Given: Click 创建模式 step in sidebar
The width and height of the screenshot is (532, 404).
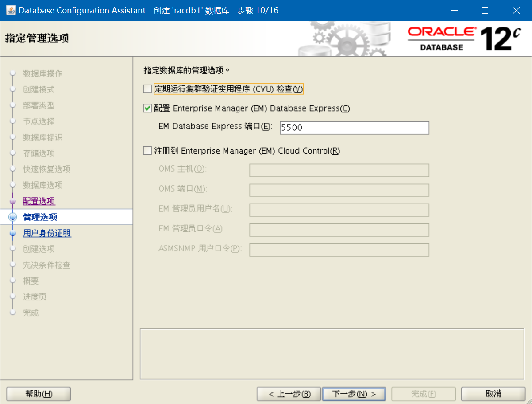Looking at the screenshot, I should point(39,90).
